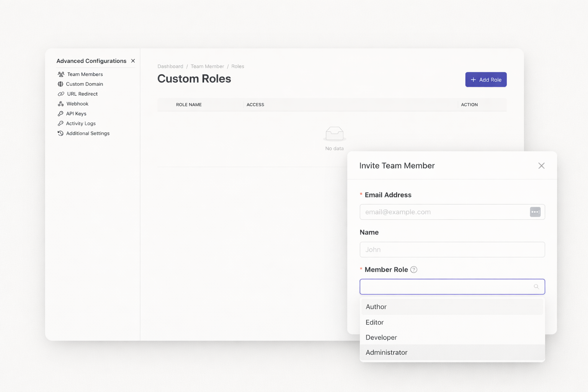Image resolution: width=588 pixels, height=392 pixels.
Task: Click the Webhook icon in sidebar
Action: pos(61,104)
